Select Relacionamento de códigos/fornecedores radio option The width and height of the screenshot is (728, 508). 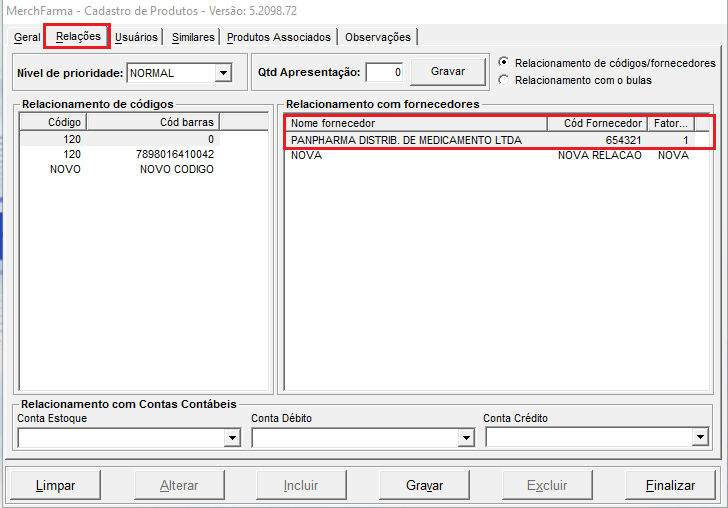[504, 62]
